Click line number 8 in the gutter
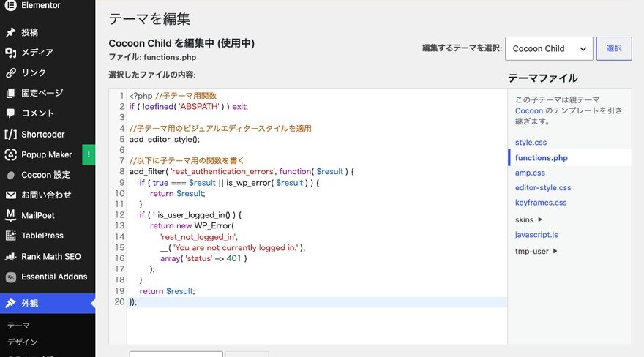The image size is (644, 357). pyautogui.click(x=122, y=171)
